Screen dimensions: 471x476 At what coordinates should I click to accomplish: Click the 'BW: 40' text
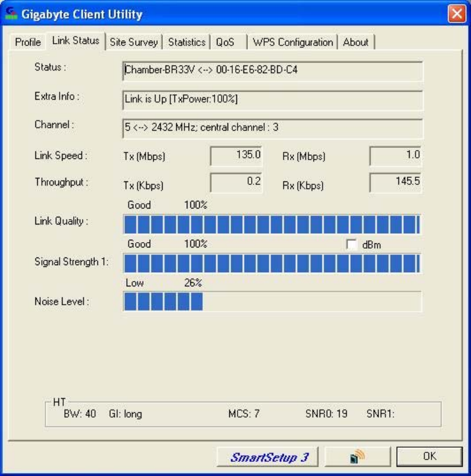(x=80, y=414)
